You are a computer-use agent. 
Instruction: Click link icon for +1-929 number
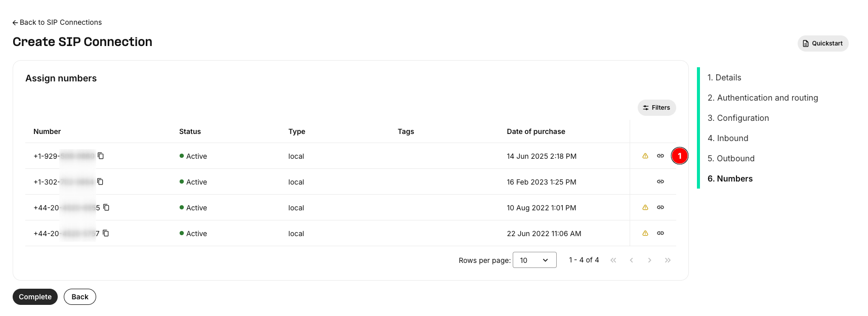click(660, 156)
